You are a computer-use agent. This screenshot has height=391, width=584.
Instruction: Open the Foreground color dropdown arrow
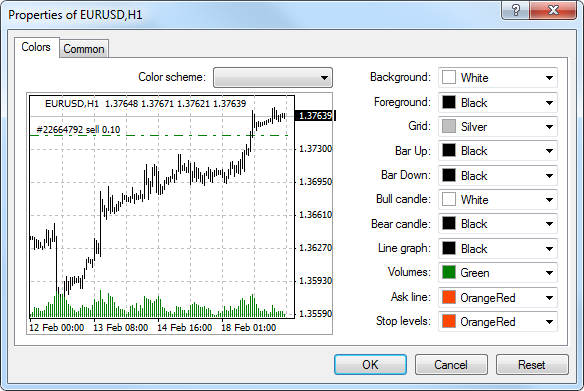pyautogui.click(x=549, y=102)
